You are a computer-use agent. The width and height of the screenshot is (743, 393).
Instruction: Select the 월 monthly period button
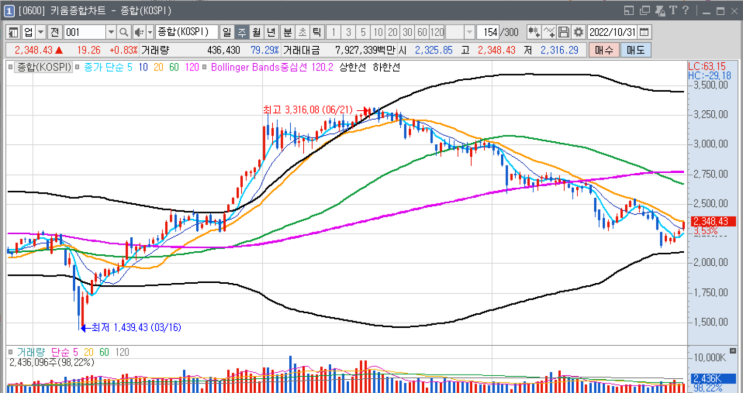(256, 32)
